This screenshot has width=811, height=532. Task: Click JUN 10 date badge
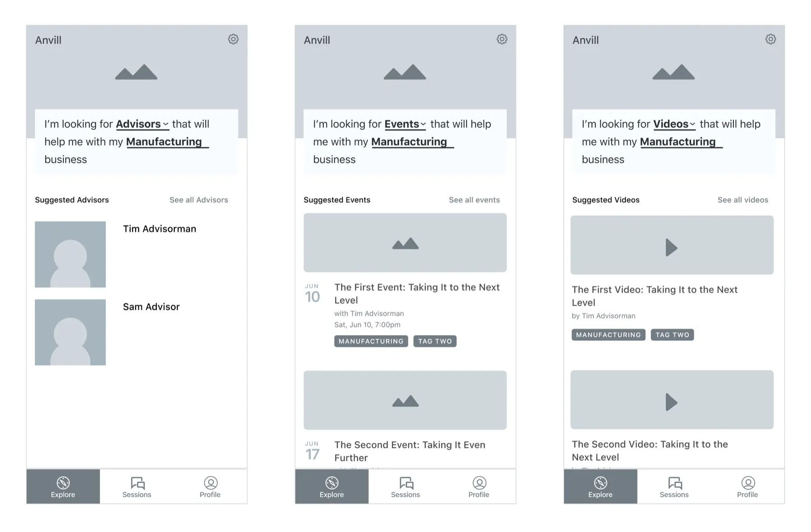(x=312, y=294)
